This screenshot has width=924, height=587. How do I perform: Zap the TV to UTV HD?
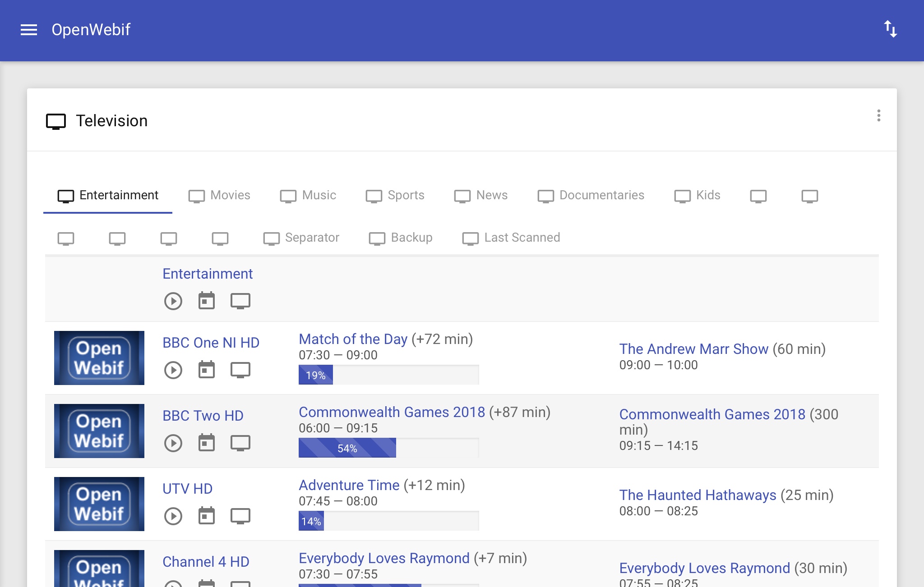pyautogui.click(x=240, y=516)
